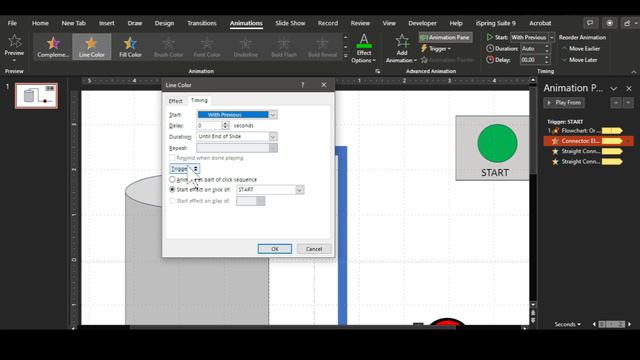Image resolution: width=640 pixels, height=360 pixels.
Task: Open the Seconds dropdown in Animation Pane
Action: pyautogui.click(x=567, y=324)
